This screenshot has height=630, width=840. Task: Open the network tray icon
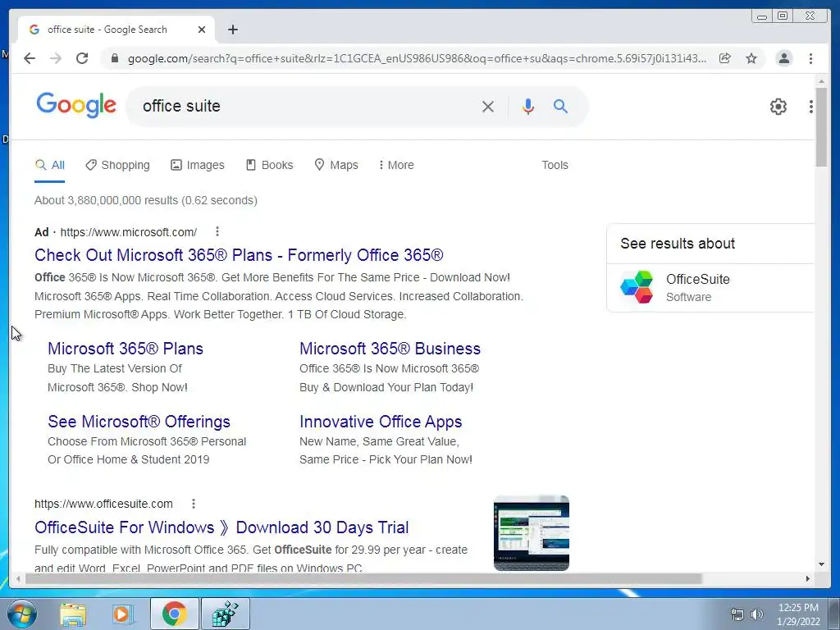click(x=737, y=614)
